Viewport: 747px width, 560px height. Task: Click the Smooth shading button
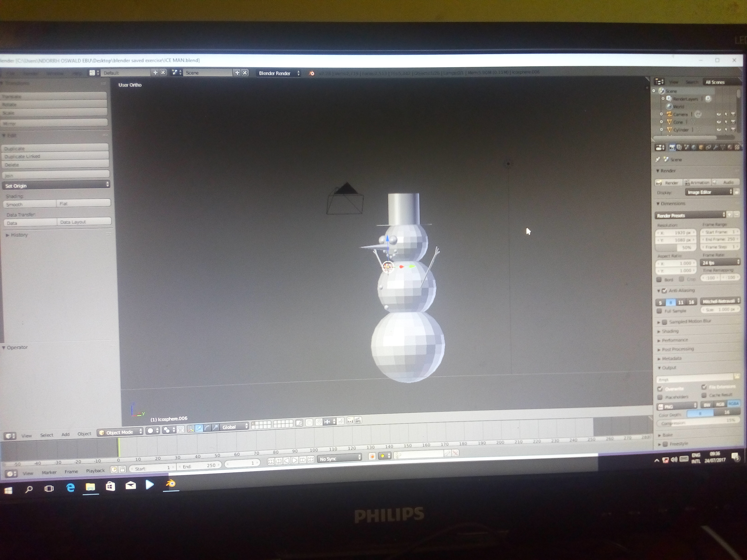pyautogui.click(x=30, y=204)
